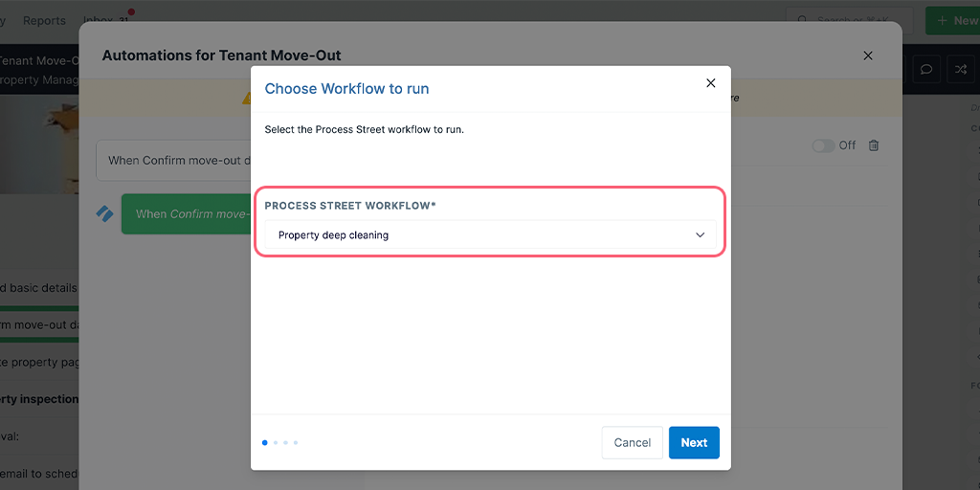Click the 'Select the Process Street workflow to run.' text

pyautogui.click(x=365, y=130)
